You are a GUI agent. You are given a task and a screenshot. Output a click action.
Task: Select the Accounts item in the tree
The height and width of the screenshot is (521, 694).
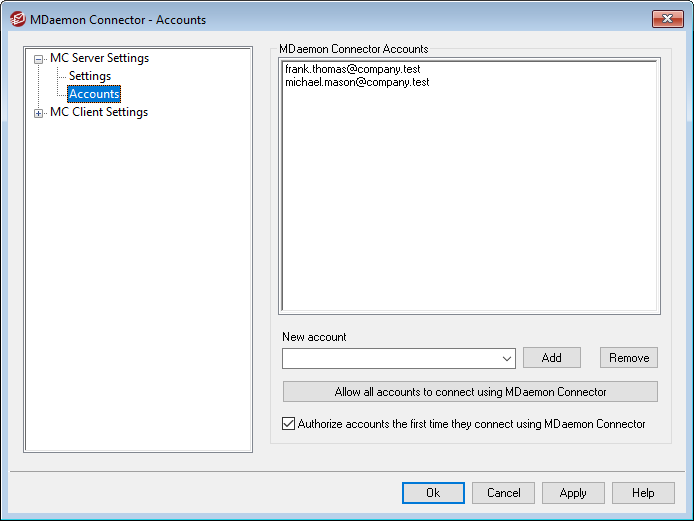coord(94,94)
